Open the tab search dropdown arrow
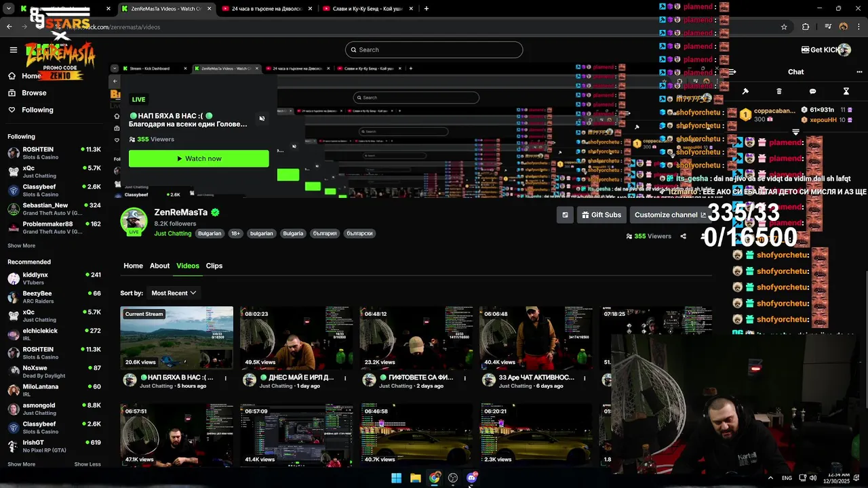 (x=9, y=9)
